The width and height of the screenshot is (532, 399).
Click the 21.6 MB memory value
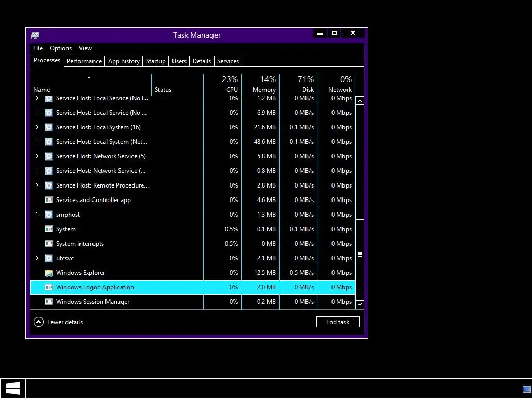tap(264, 127)
